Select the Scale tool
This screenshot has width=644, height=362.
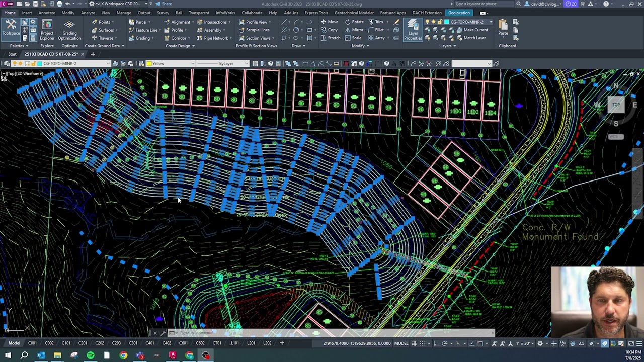(353, 38)
